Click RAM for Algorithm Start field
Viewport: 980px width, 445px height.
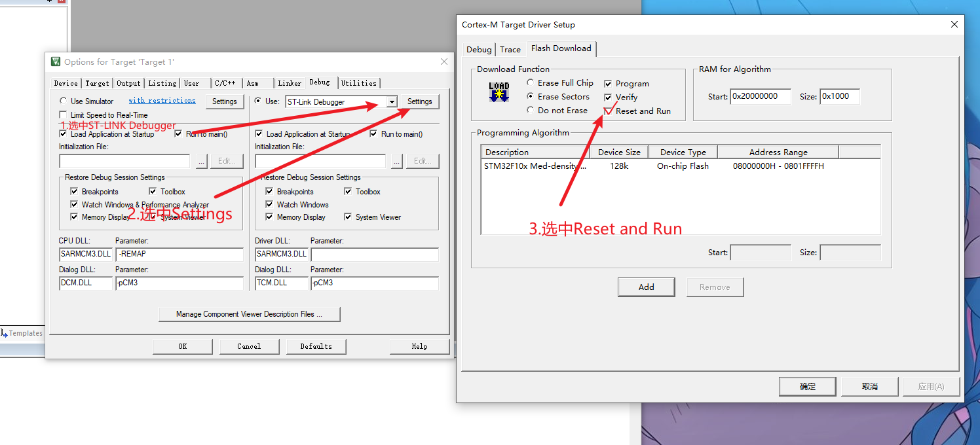[x=761, y=96]
